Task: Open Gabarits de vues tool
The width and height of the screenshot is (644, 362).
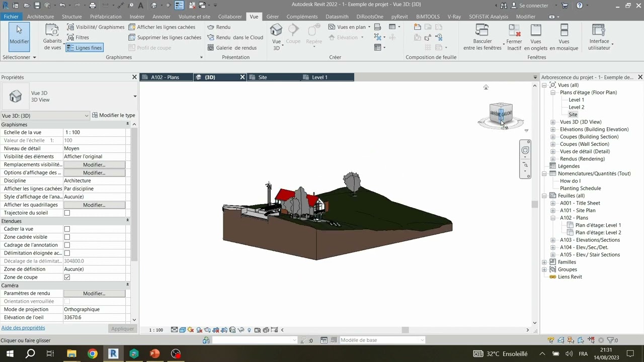Action: tap(52, 37)
